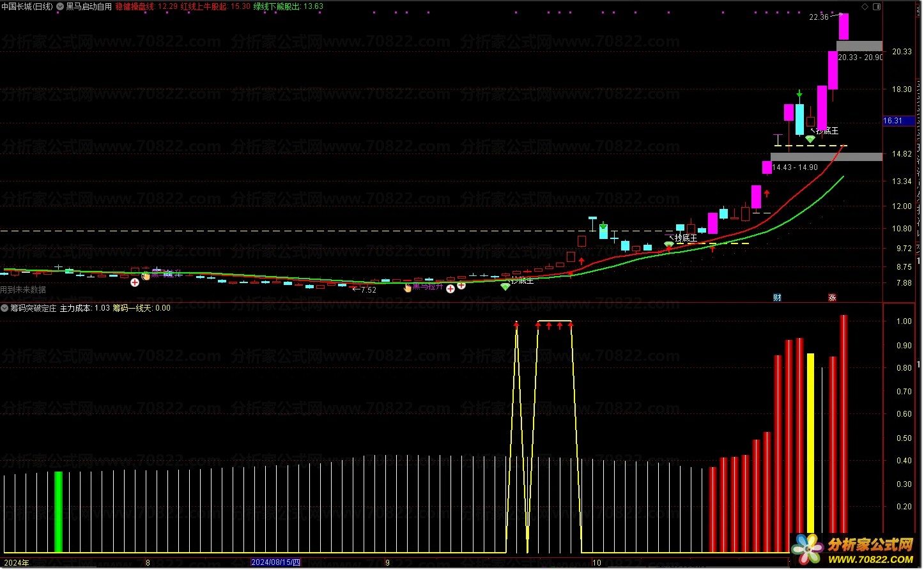Click the green down arrow above cyan candle
Image resolution: width=924 pixels, height=570 pixels.
pyautogui.click(x=799, y=94)
